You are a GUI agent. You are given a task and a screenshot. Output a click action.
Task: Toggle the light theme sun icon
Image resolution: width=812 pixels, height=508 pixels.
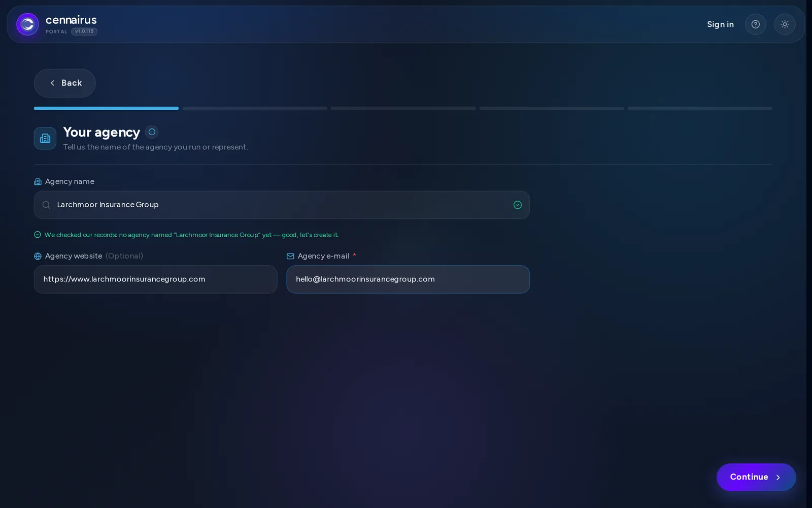click(785, 24)
